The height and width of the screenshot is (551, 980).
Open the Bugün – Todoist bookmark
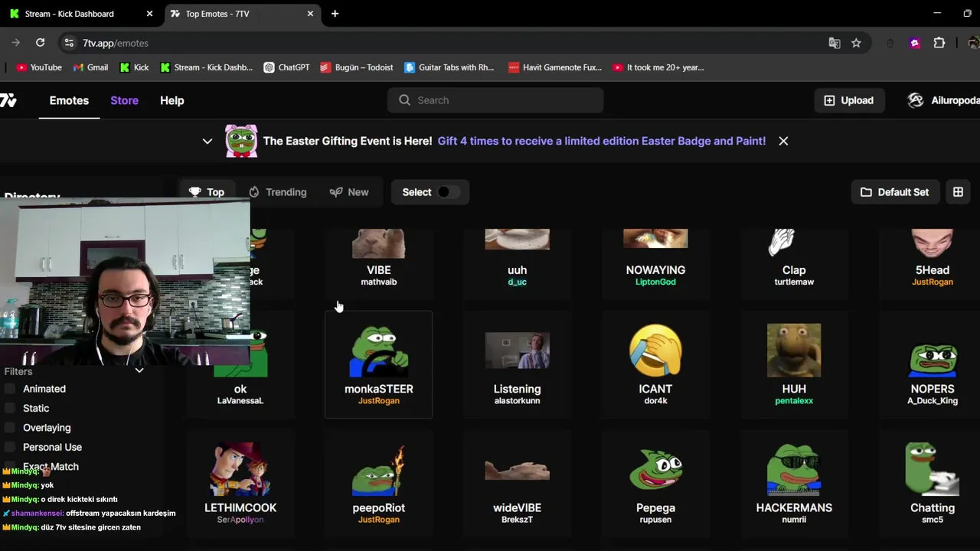[x=356, y=67]
